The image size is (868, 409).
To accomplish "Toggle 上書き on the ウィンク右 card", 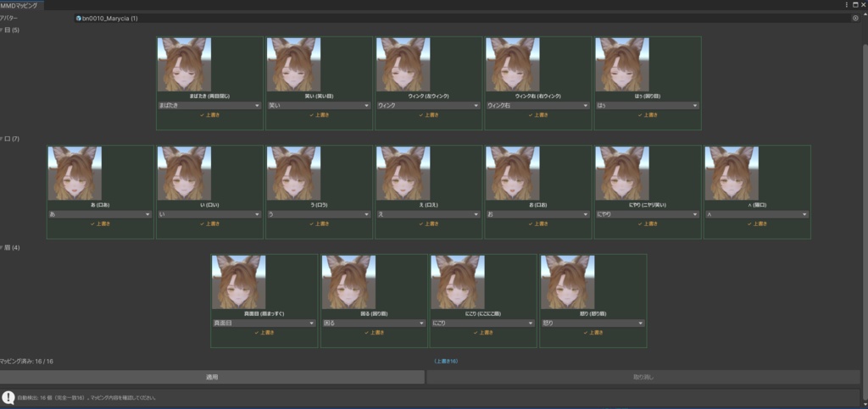I will 538,115.
